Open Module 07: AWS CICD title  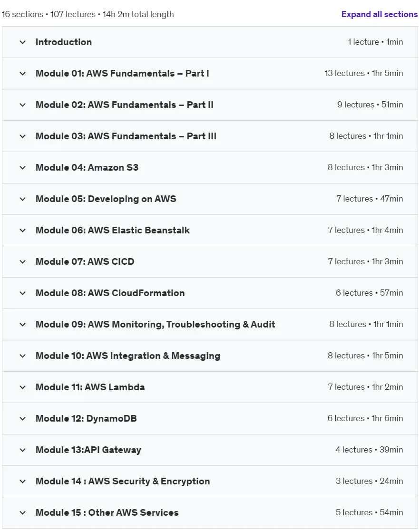click(85, 261)
